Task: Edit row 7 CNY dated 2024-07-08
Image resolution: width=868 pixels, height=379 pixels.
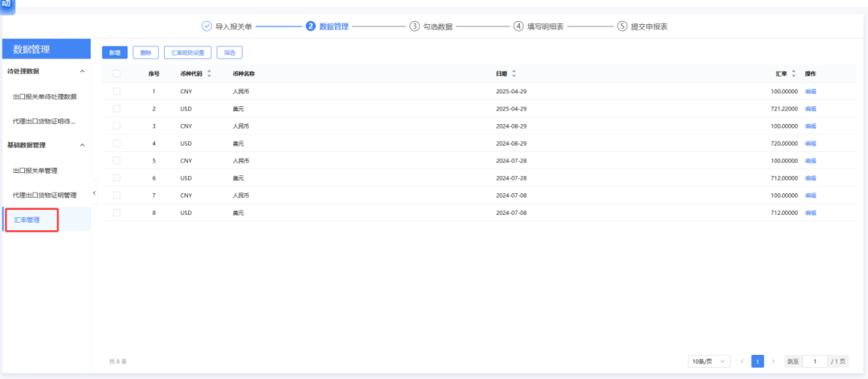Action: [x=810, y=196]
